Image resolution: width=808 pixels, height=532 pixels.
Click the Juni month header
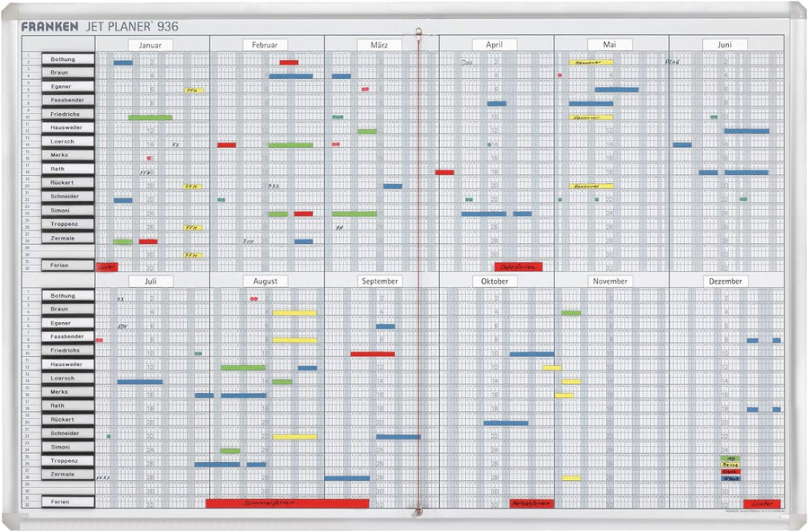point(725,45)
